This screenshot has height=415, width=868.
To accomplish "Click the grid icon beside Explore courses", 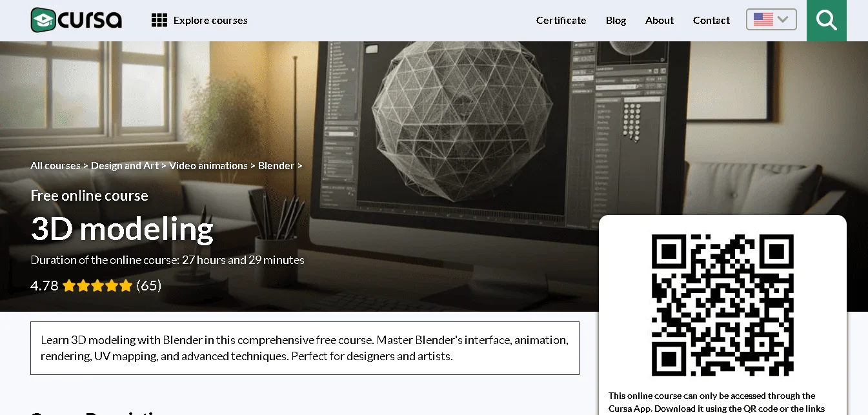I will (159, 20).
